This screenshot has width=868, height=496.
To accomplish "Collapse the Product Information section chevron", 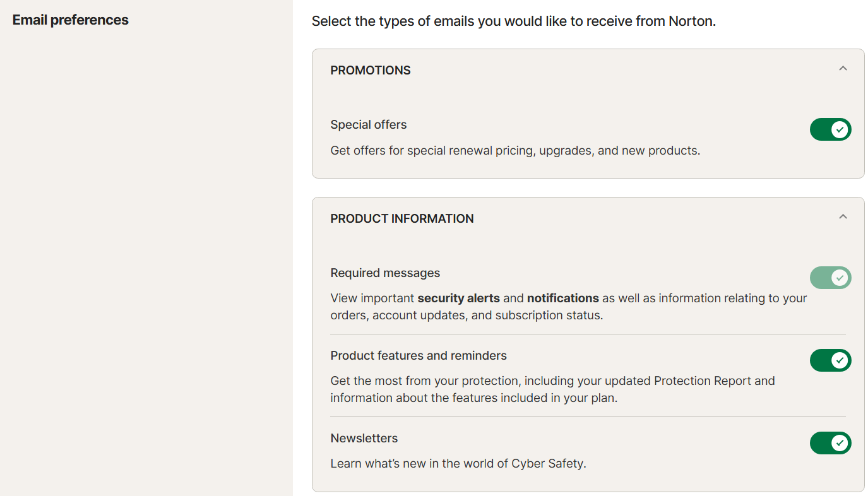I will click(x=843, y=216).
